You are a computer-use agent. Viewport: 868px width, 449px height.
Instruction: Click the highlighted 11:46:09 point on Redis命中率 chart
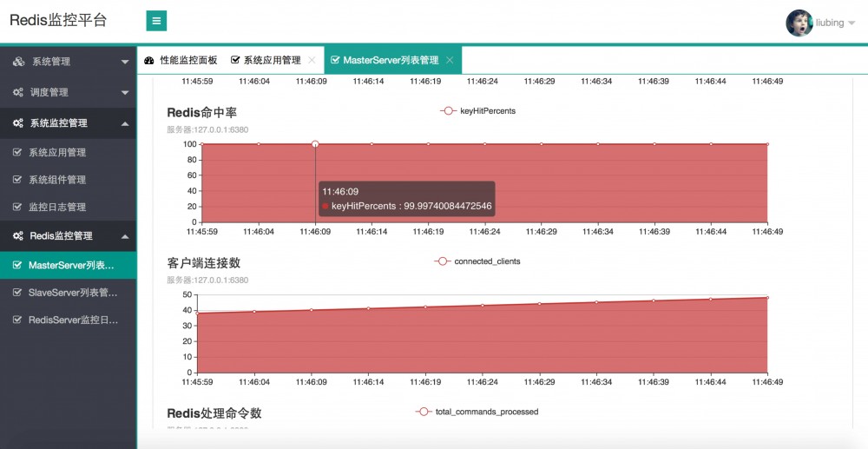(315, 144)
